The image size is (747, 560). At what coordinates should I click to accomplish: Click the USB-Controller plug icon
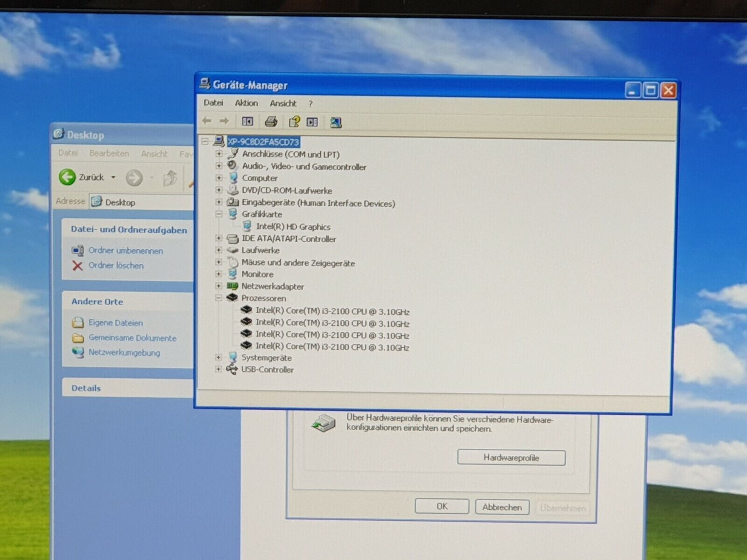point(232,369)
